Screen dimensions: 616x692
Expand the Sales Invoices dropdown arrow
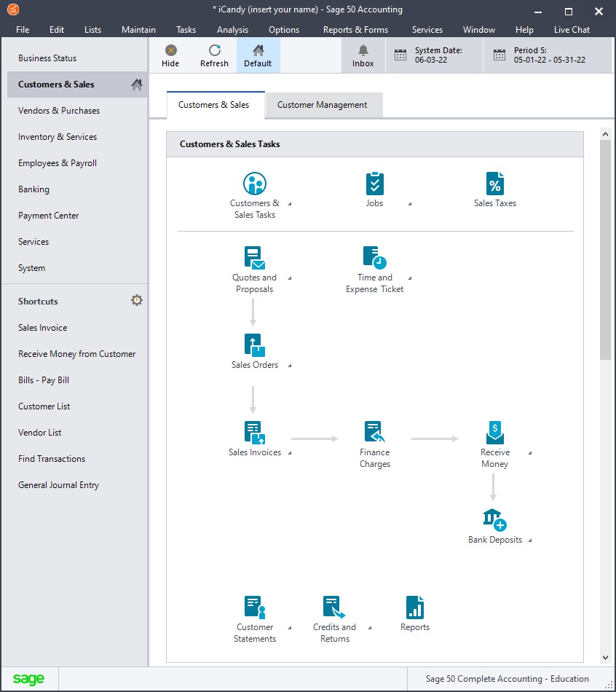tap(290, 452)
